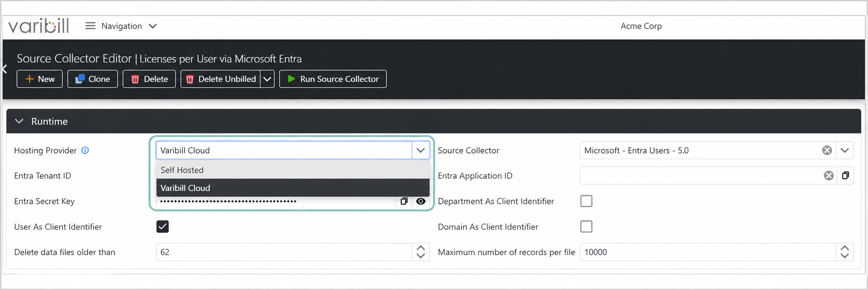This screenshot has height=290, width=868.
Task: Decrease Maximum number of records per file
Action: click(845, 256)
